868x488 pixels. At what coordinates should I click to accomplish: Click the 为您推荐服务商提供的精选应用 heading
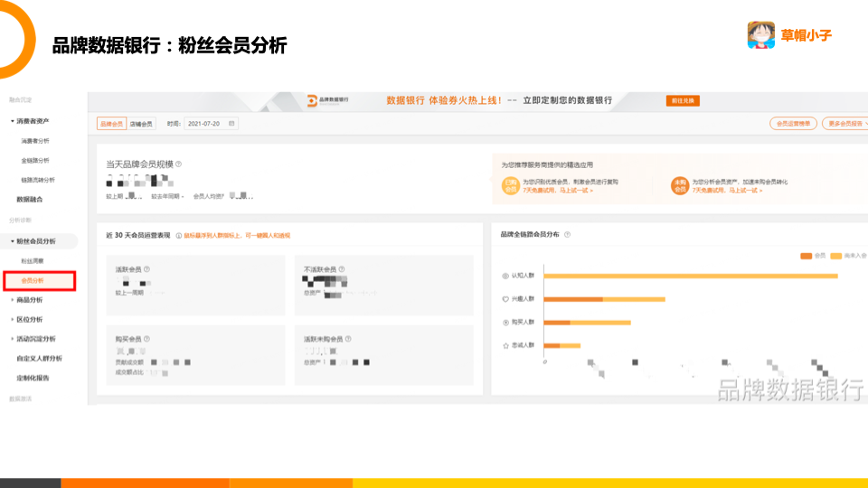(547, 164)
